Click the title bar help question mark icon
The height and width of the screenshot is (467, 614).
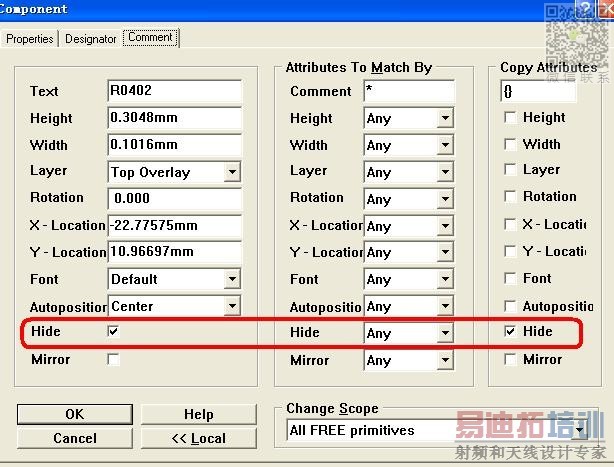coord(586,8)
